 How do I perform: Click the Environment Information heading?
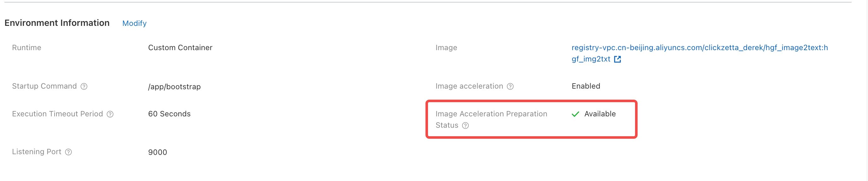point(57,23)
